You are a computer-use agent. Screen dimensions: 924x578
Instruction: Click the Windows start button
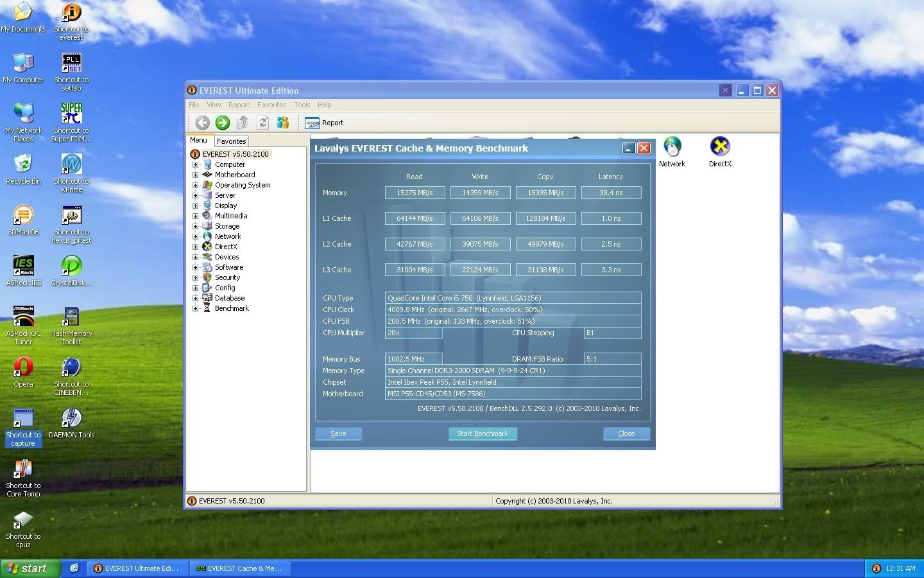click(30, 568)
